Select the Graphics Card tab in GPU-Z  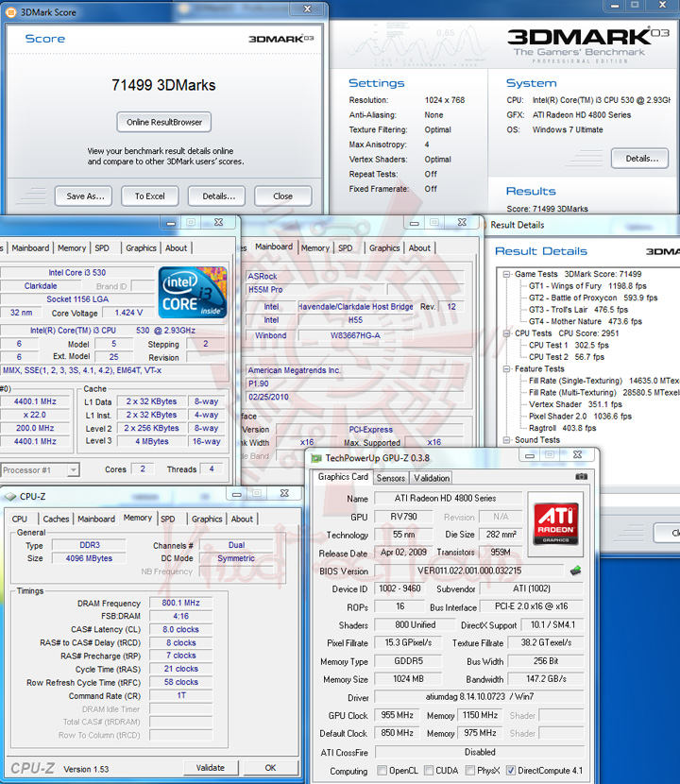[343, 477]
